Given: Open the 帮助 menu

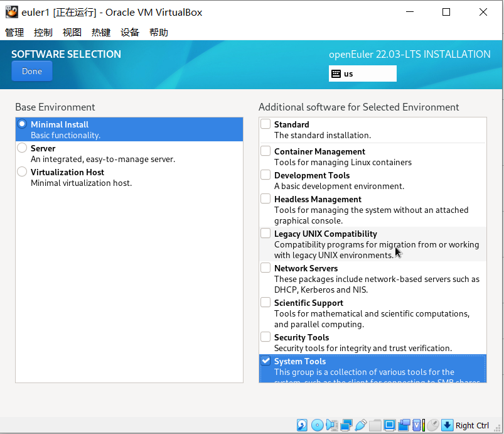Looking at the screenshot, I should click(x=159, y=33).
